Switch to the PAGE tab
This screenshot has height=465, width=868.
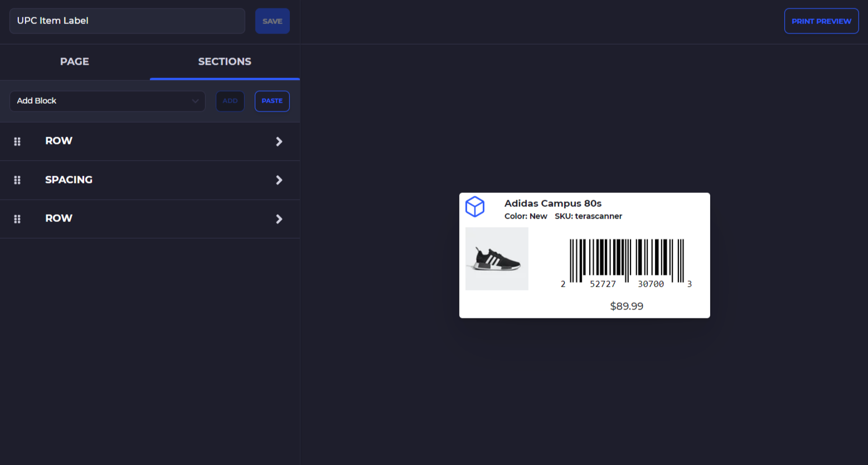point(75,62)
